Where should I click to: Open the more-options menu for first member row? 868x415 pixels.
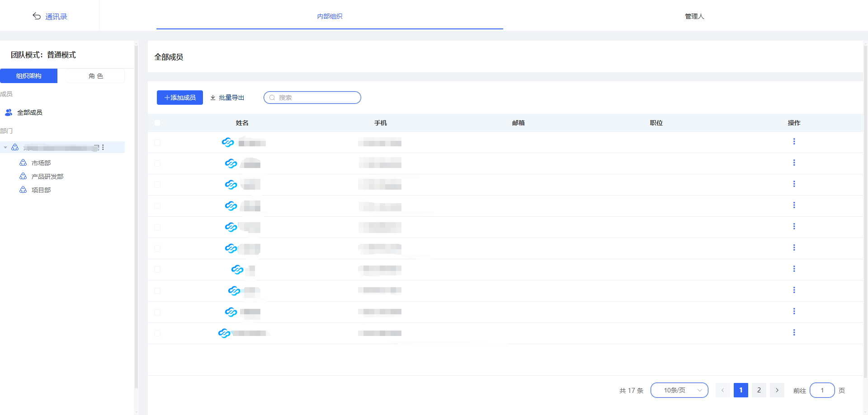pos(794,142)
